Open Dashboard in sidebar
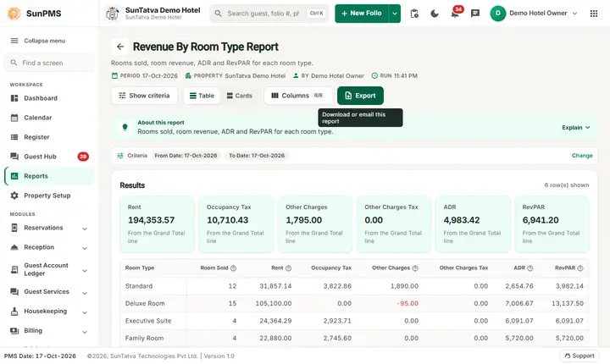This screenshot has width=610, height=364. (49, 98)
